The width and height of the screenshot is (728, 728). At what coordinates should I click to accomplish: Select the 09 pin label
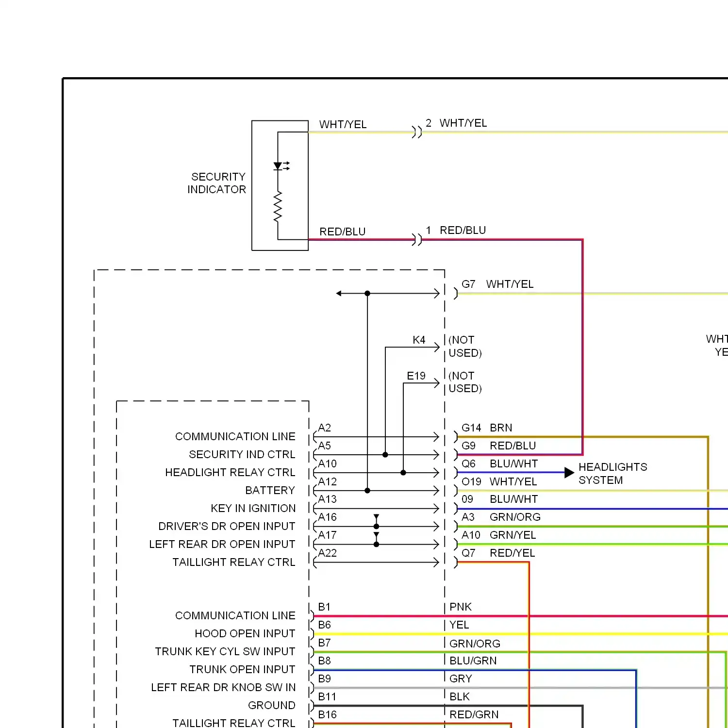coord(467,499)
